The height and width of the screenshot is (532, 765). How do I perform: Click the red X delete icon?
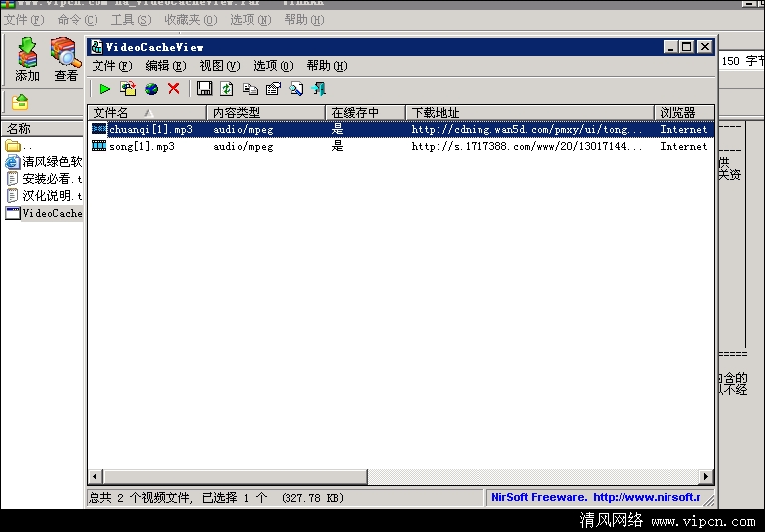(x=174, y=89)
